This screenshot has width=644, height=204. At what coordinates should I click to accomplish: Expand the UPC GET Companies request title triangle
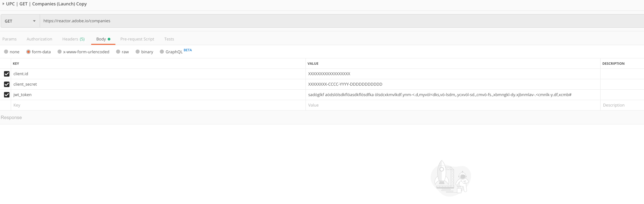(4, 4)
